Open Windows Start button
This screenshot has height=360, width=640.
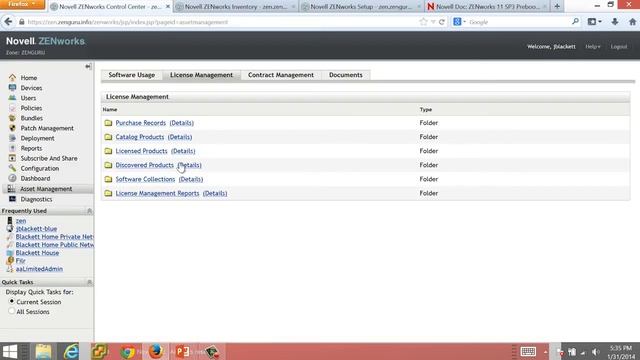click(x=10, y=351)
